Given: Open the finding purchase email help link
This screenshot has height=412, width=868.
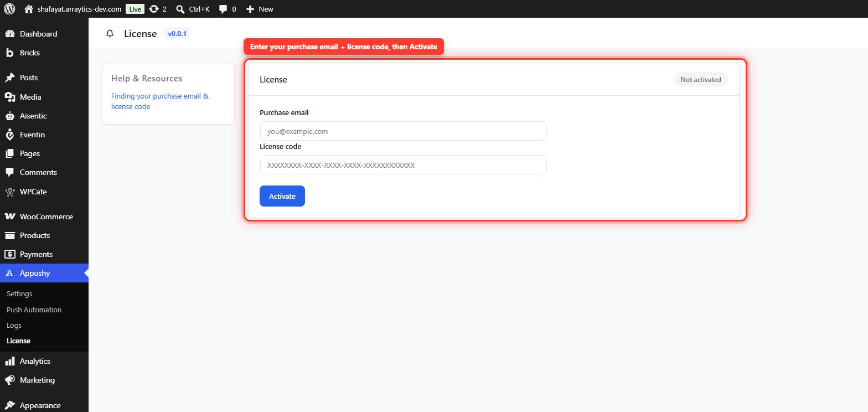Looking at the screenshot, I should point(160,101).
